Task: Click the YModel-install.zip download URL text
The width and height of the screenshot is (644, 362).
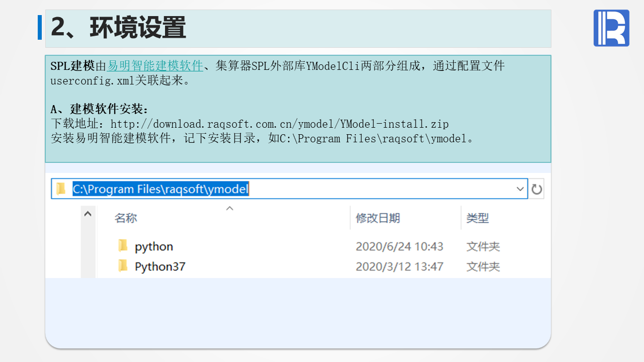Action: pos(279,124)
